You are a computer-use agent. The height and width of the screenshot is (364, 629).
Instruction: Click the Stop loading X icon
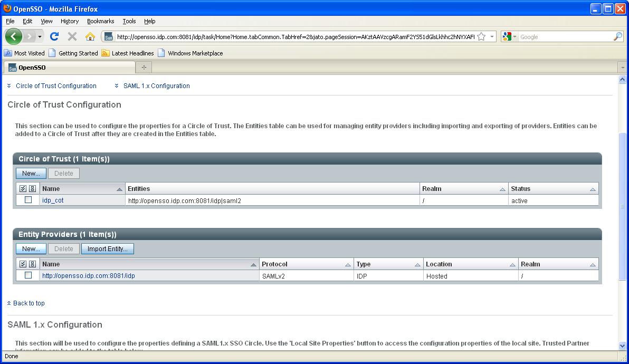coord(72,37)
